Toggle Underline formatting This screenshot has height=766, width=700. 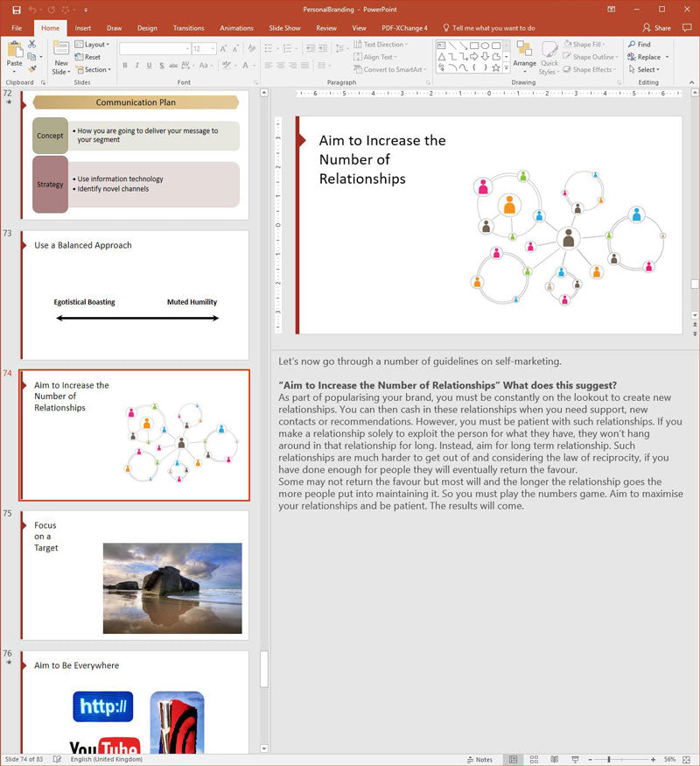click(149, 65)
